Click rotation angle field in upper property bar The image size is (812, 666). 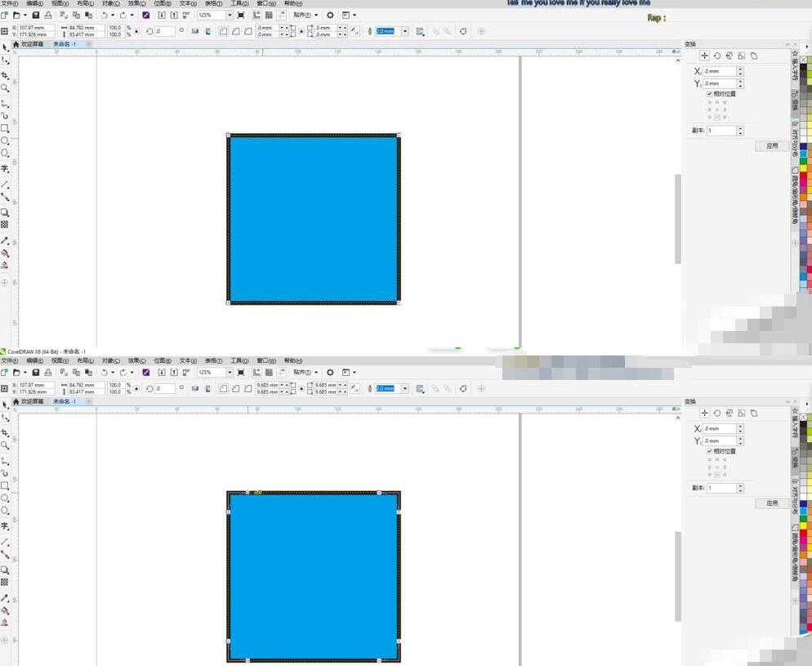coord(165,31)
